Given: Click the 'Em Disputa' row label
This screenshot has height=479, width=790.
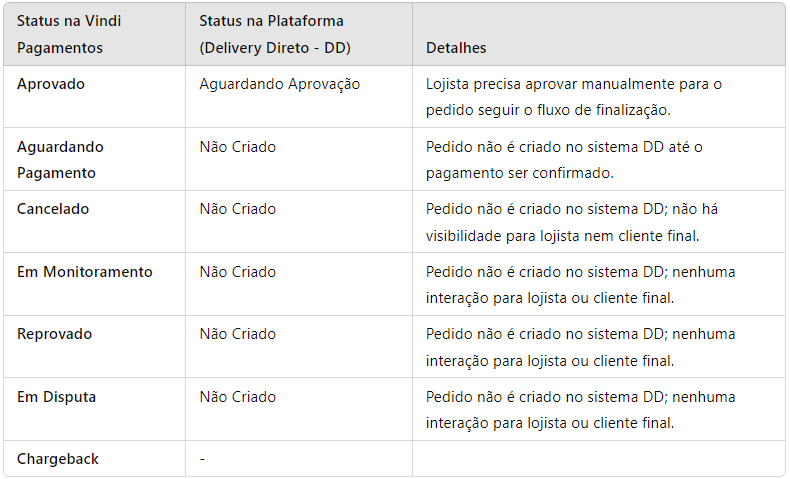Looking at the screenshot, I should coord(56,397).
